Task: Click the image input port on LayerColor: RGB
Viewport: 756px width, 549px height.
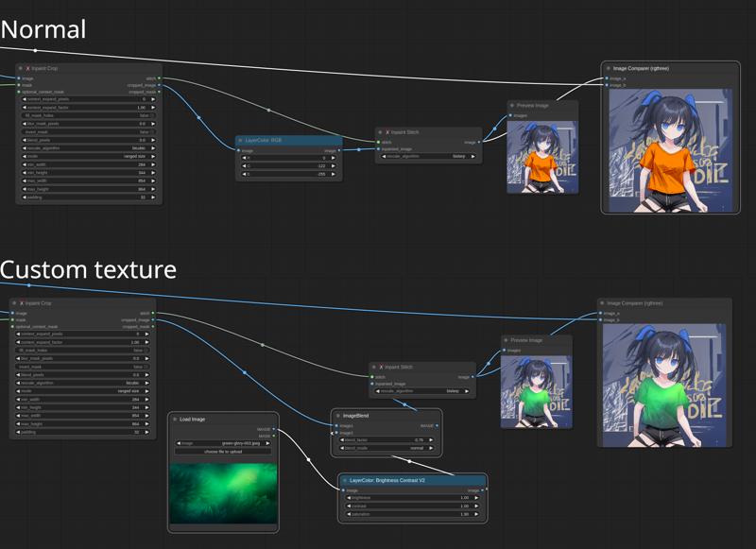Action: coord(239,150)
